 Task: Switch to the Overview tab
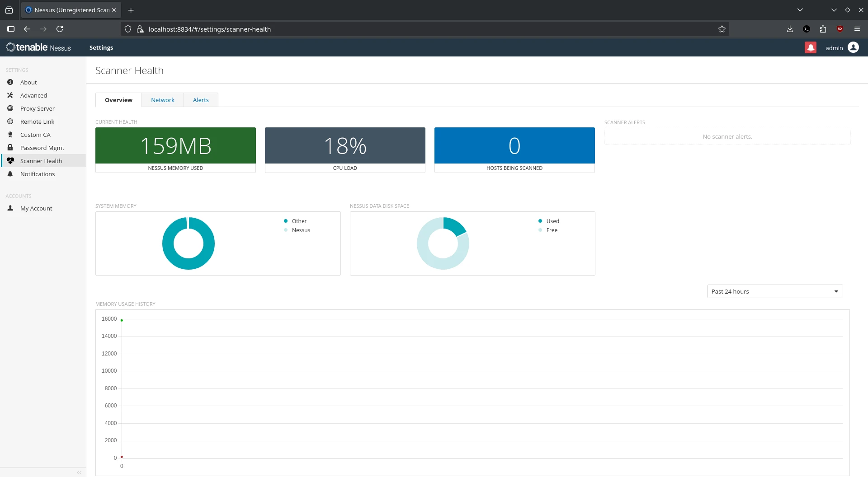coord(118,100)
